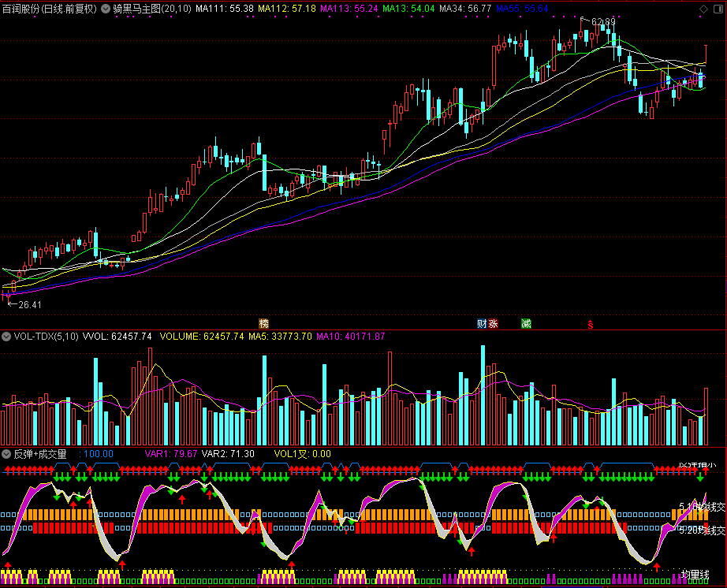The width and height of the screenshot is (727, 588).
Task: Click the 均量线 label
Action: coord(695,575)
